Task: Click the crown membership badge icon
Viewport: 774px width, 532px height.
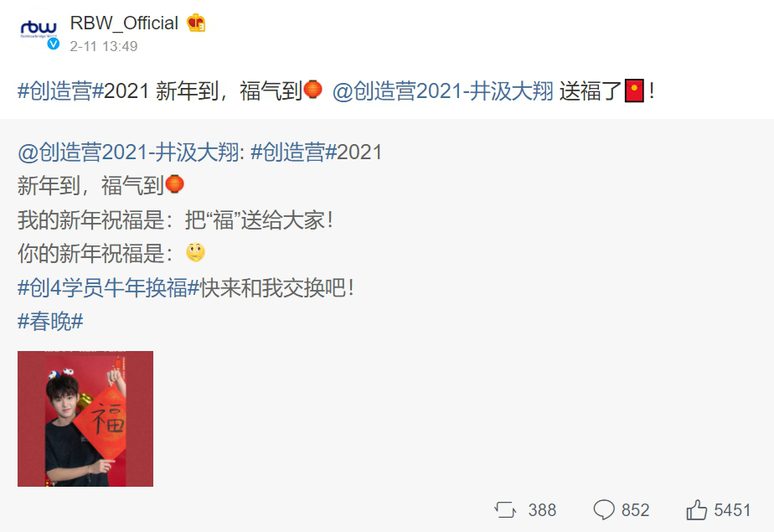Action: click(x=196, y=23)
